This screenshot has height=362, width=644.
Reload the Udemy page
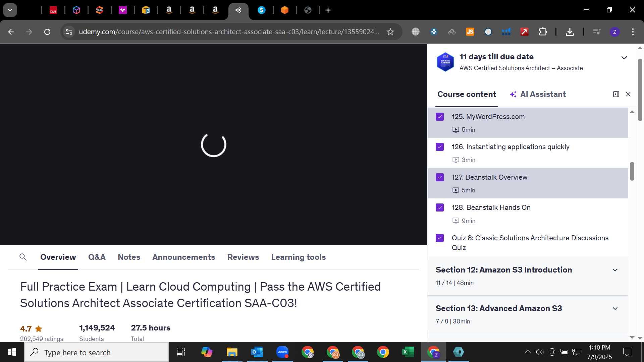click(47, 32)
